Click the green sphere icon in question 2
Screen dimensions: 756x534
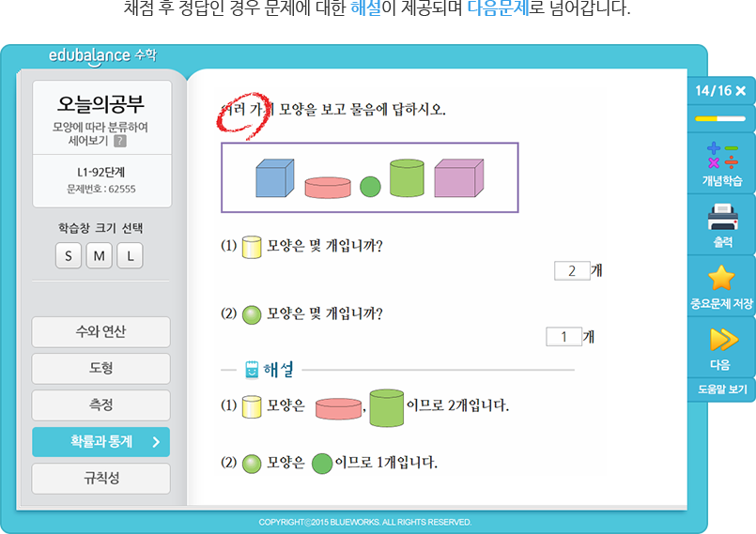[x=251, y=314]
